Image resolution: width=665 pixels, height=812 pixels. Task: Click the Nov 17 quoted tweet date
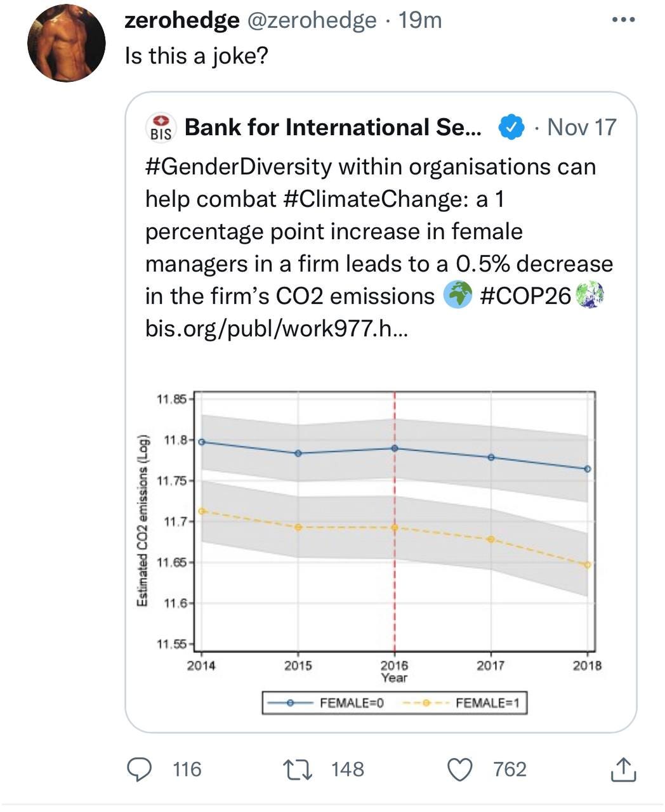point(581,128)
